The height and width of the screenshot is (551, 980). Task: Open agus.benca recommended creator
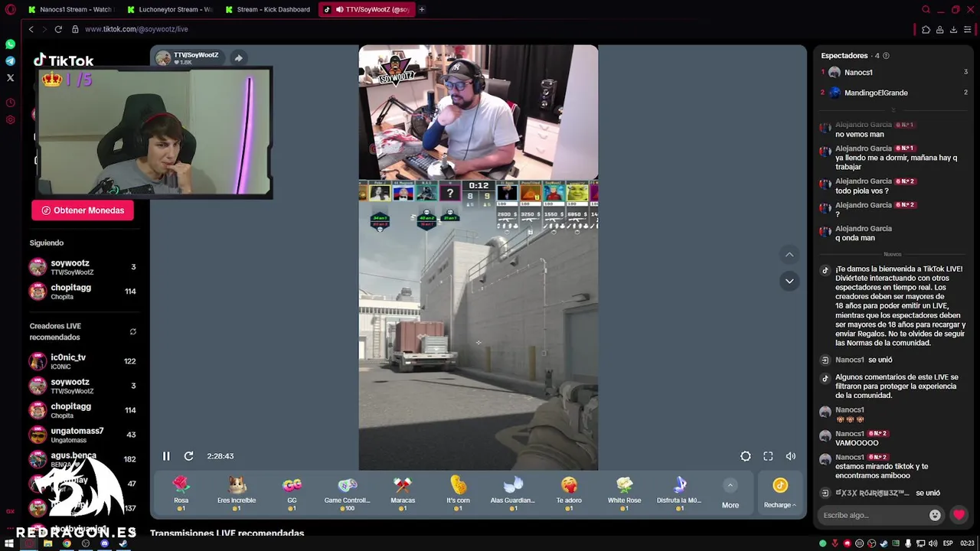pyautogui.click(x=82, y=459)
